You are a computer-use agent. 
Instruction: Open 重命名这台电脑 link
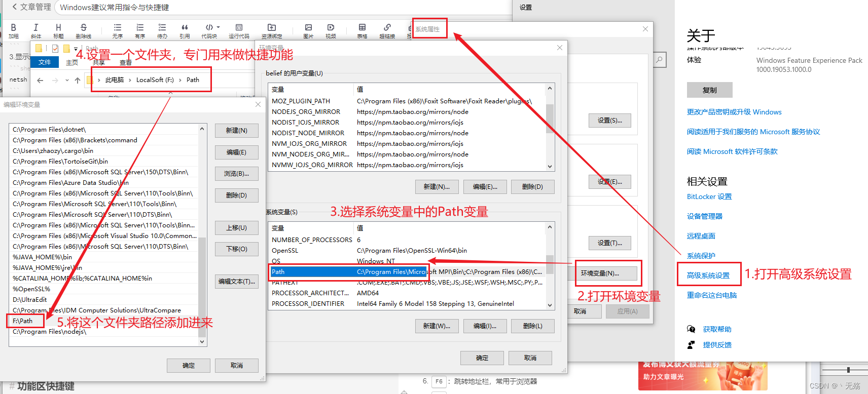(711, 295)
